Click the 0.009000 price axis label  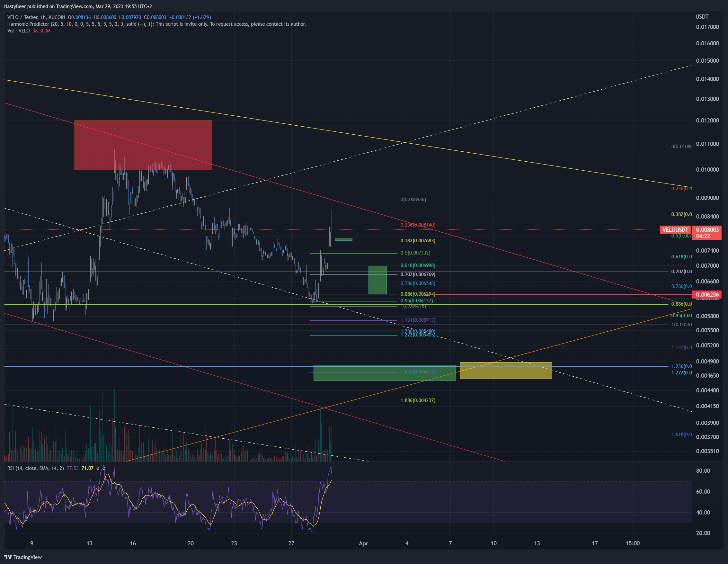click(707, 198)
